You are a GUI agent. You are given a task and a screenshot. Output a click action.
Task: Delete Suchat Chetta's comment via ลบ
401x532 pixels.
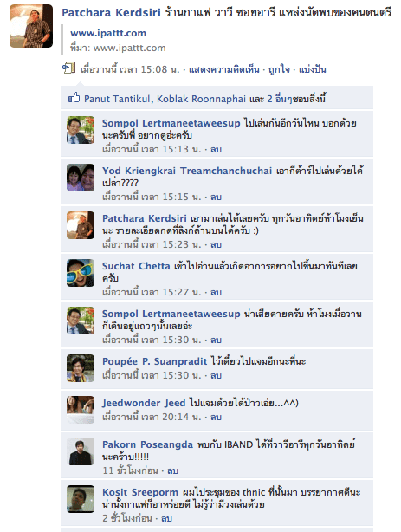217,292
